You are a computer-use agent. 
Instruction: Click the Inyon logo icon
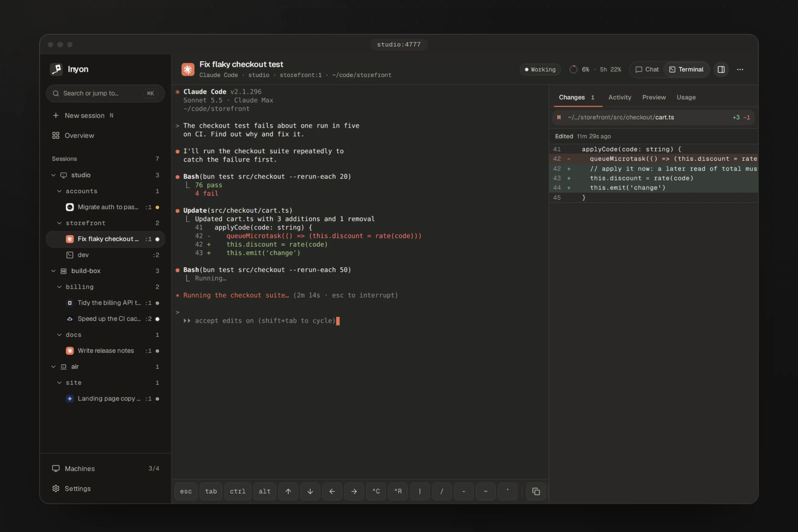[56, 69]
